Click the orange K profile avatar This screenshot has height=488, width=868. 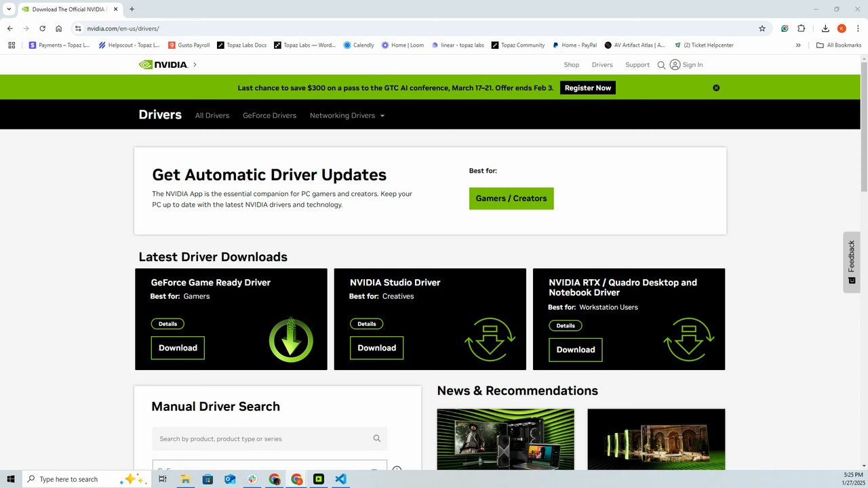(842, 28)
